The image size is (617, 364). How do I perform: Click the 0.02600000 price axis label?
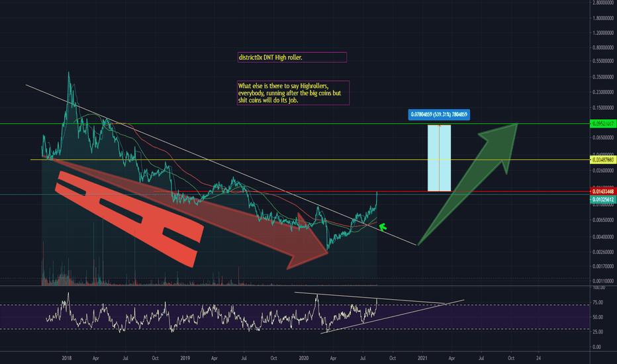[x=603, y=171]
